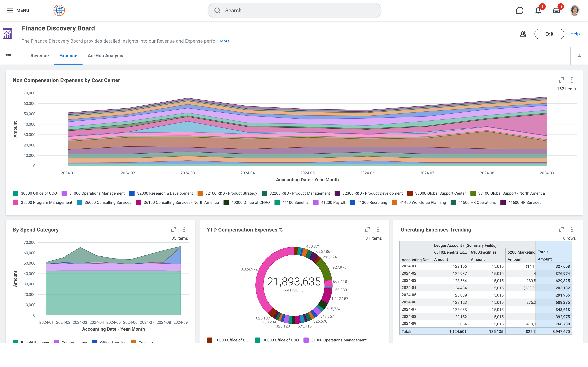This screenshot has height=367, width=588.
Task: Open the sheet list icon left of Revenue
Action: (9, 56)
